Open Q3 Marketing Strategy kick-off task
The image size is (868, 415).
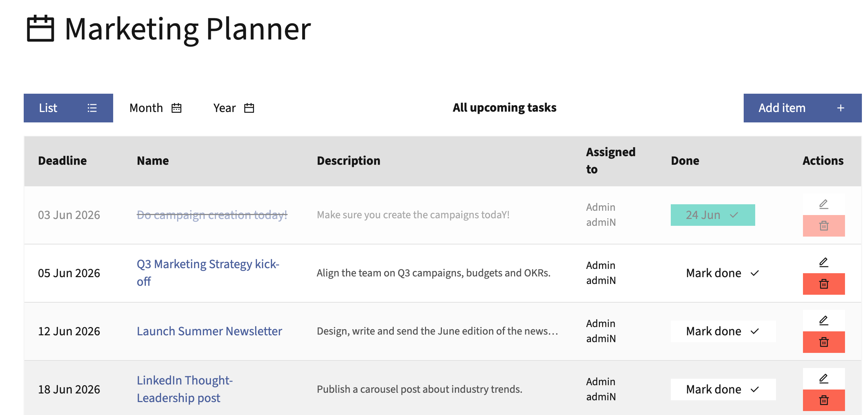[208, 273]
